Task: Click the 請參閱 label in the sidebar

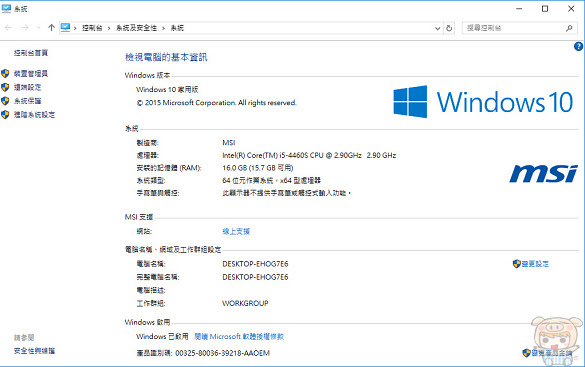Action: tap(24, 338)
